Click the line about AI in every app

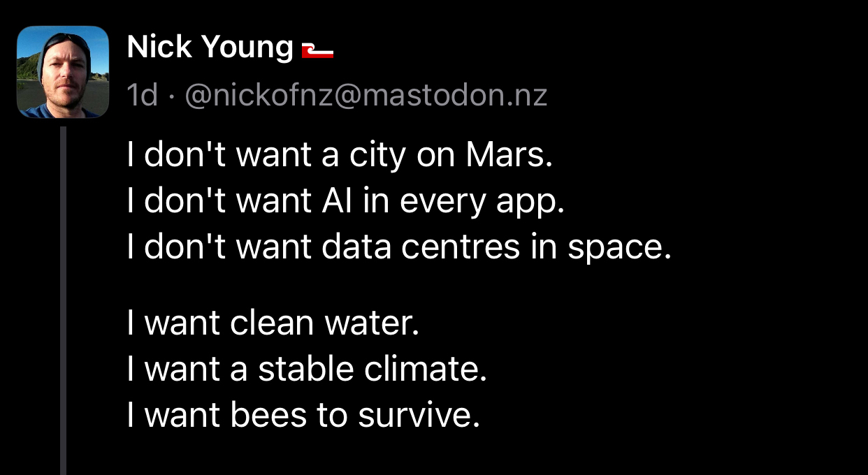345,201
